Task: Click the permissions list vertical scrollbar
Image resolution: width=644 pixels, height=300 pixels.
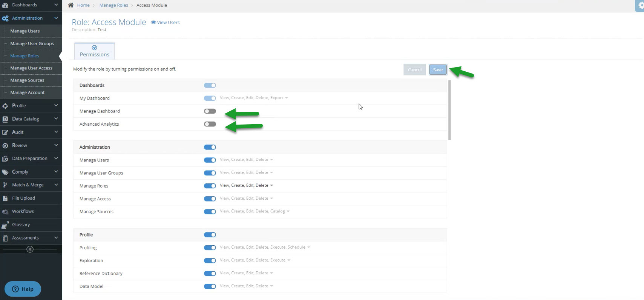Action: 449,110
